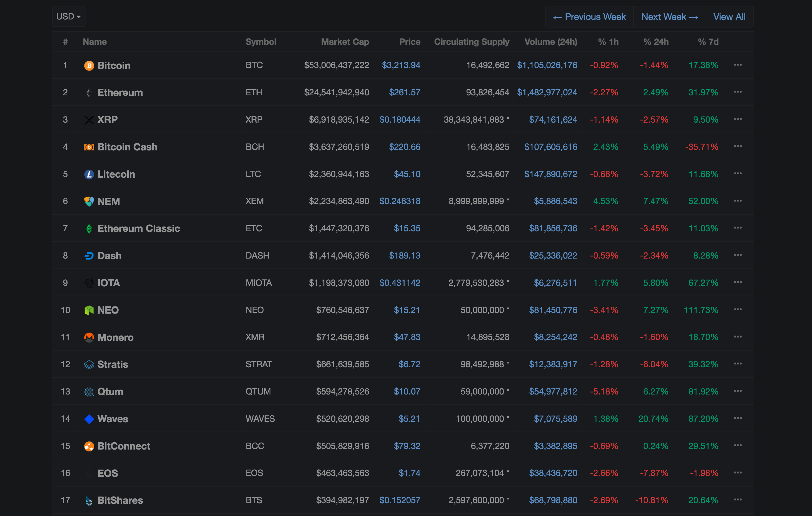Viewport: 812px width, 516px height.
Task: Click the View All button
Action: (x=729, y=17)
